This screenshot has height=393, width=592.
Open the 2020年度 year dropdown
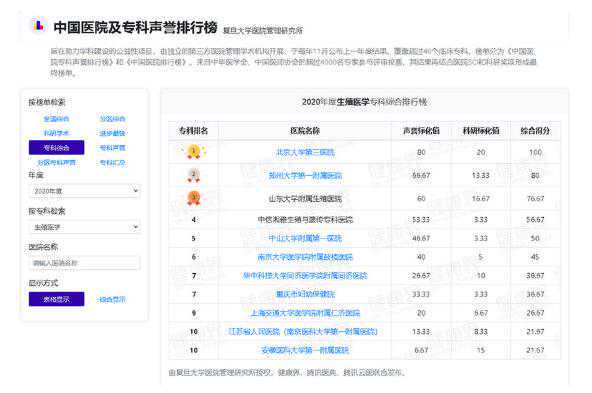85,191
